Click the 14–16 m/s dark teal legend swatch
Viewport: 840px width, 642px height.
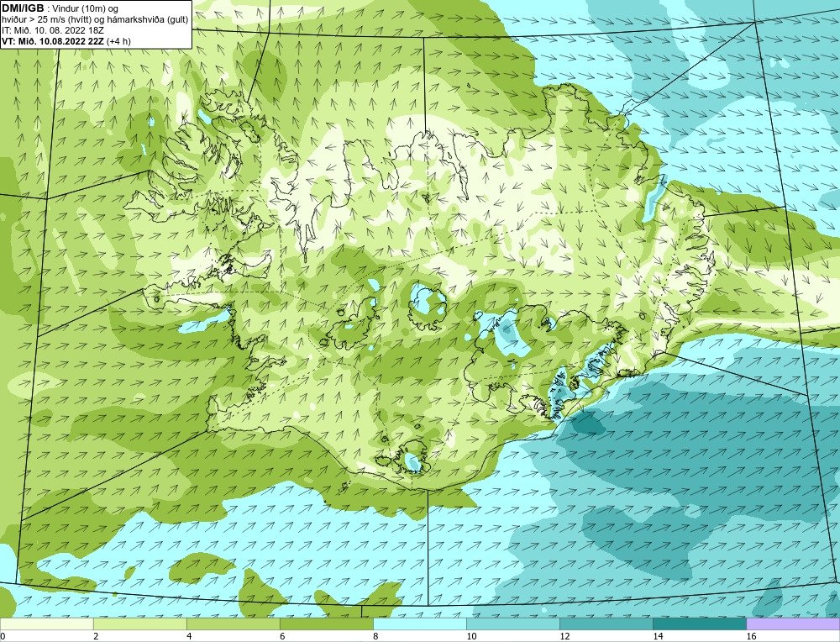[x=700, y=624]
